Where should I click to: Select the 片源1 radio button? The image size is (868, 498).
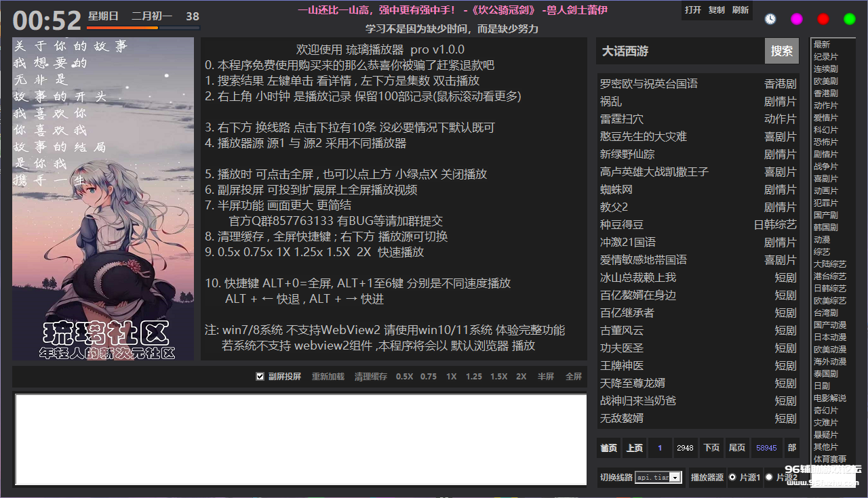tap(733, 477)
